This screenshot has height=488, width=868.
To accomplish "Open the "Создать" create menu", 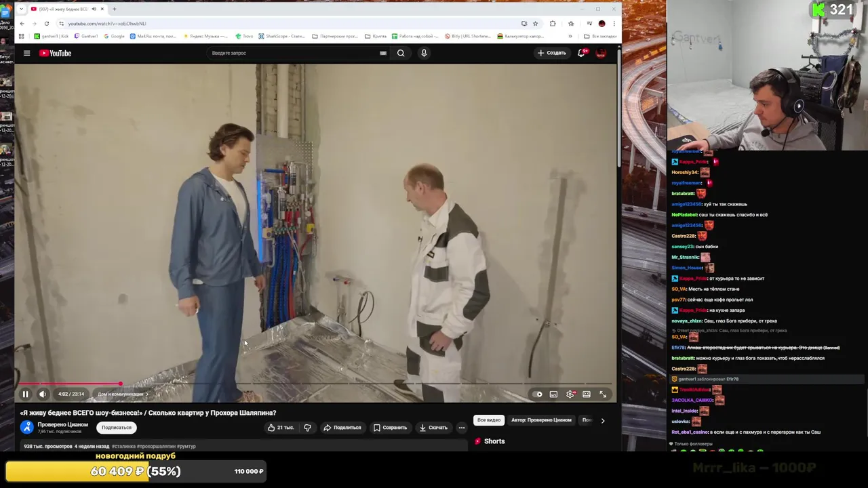I will [x=552, y=53].
